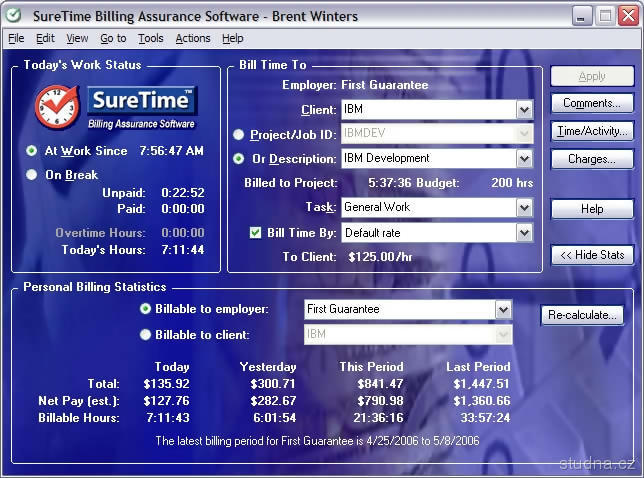644x478 pixels.
Task: Click the SureTime clock logo icon
Action: coord(57,107)
